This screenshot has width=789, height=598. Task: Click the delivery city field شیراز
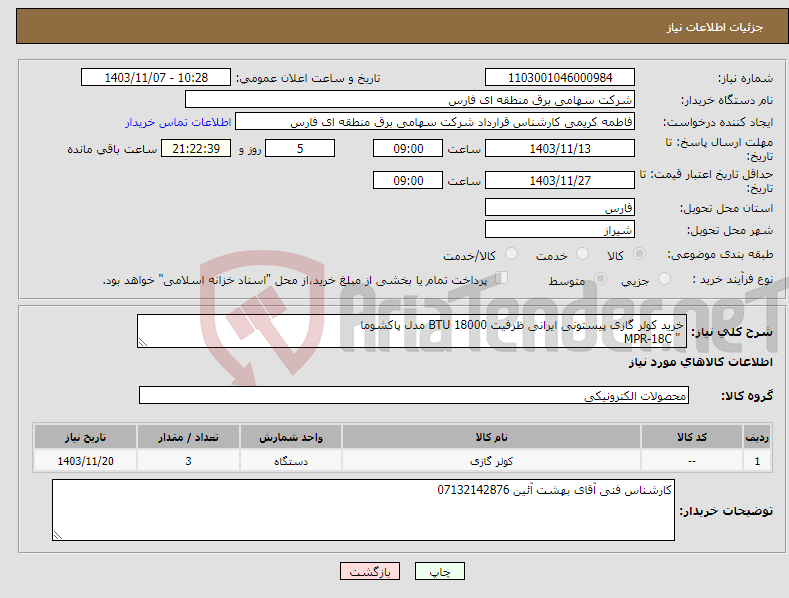coord(560,230)
